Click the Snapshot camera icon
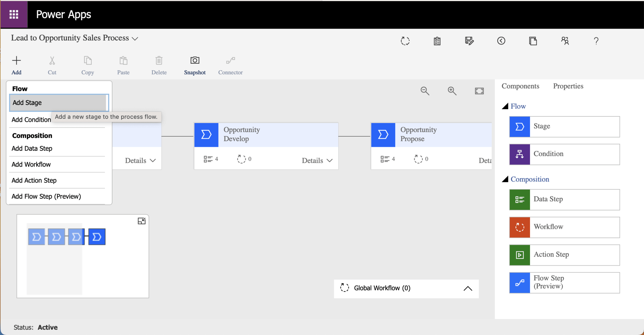Viewport: 644px width, 335px height. tap(195, 60)
